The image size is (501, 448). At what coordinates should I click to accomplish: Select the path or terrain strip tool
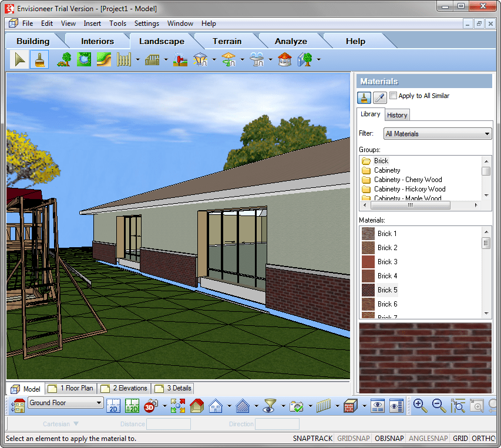[104, 60]
